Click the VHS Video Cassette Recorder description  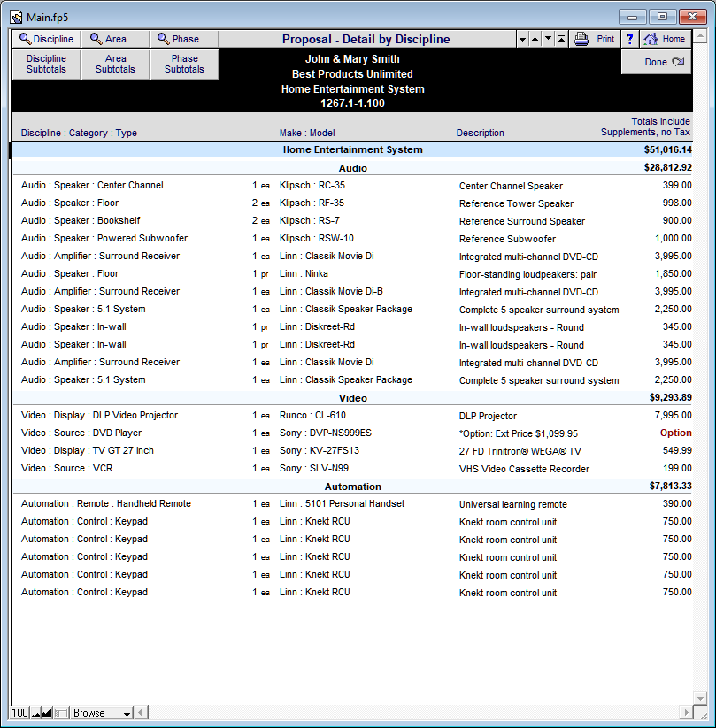point(524,469)
